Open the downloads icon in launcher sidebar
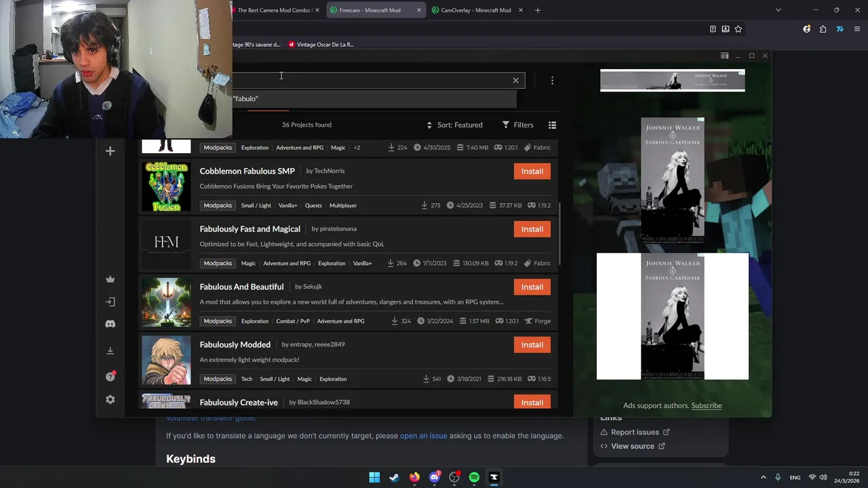 [110, 350]
